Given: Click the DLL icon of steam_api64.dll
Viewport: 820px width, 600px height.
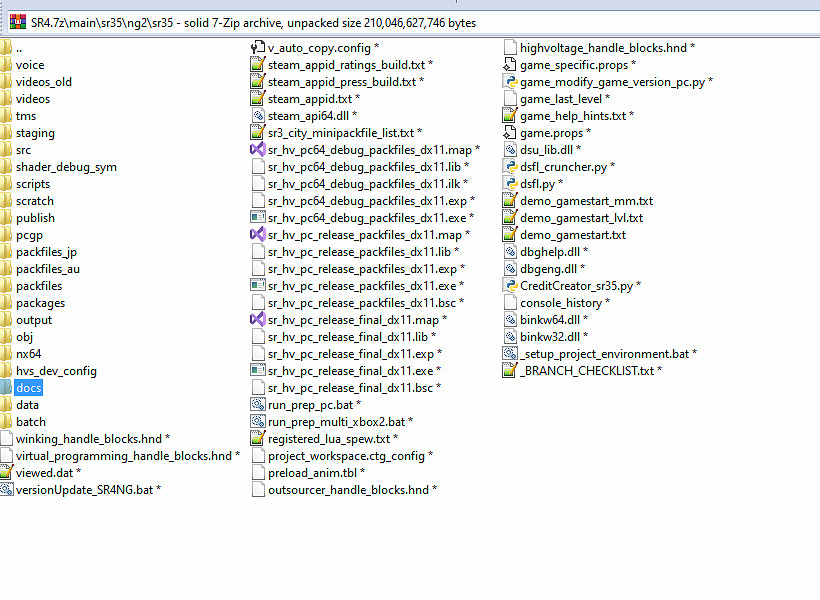Looking at the screenshot, I should tap(257, 116).
